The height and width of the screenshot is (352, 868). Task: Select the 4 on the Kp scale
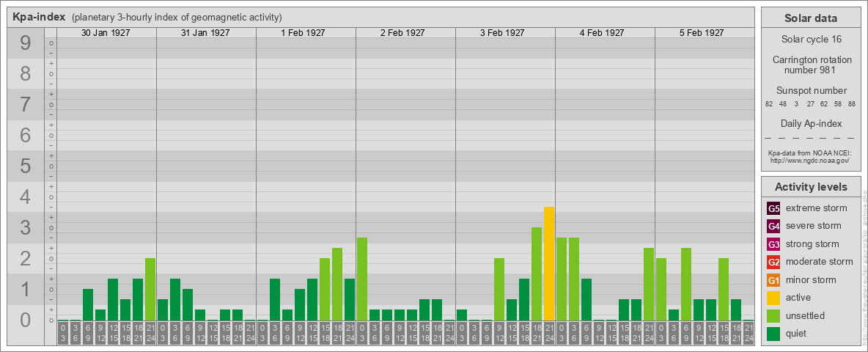(x=26, y=197)
